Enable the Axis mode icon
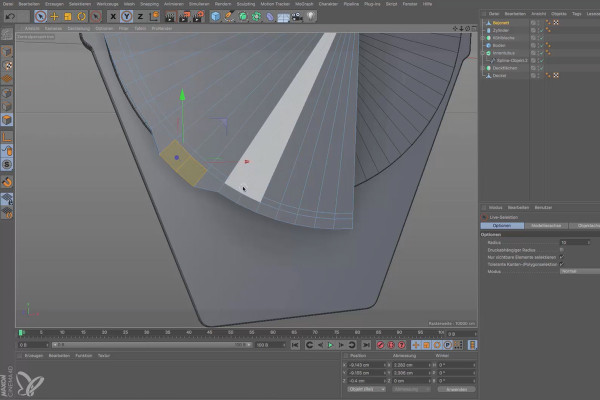600x400 pixels. [x=7, y=137]
